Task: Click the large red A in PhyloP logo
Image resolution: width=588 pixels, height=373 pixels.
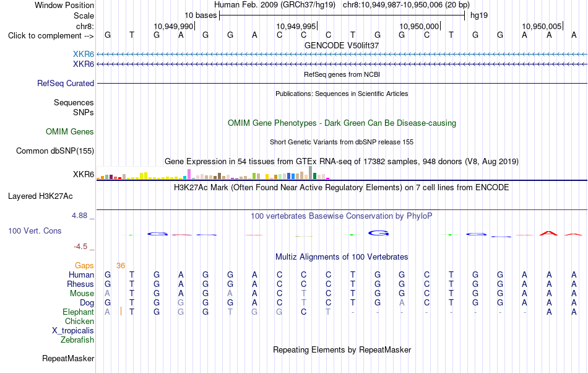Action: pyautogui.click(x=548, y=234)
